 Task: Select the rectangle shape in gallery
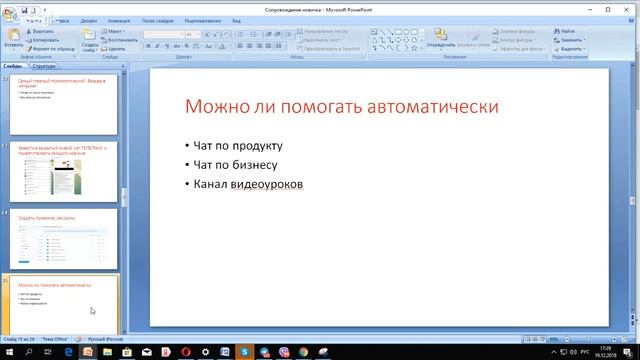(398, 32)
